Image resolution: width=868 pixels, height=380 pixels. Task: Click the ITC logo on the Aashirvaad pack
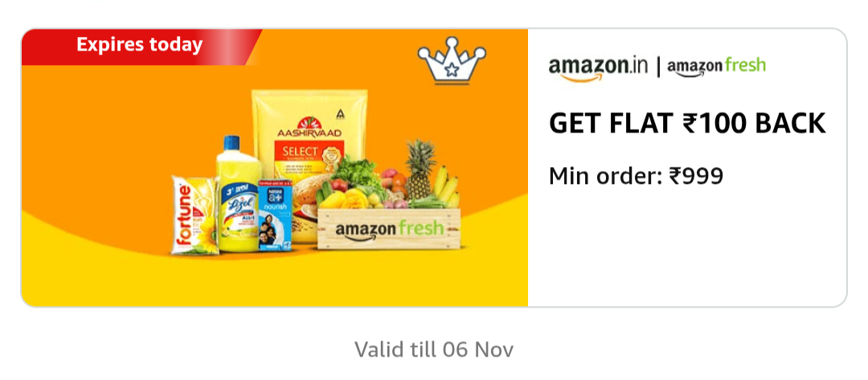[341, 113]
